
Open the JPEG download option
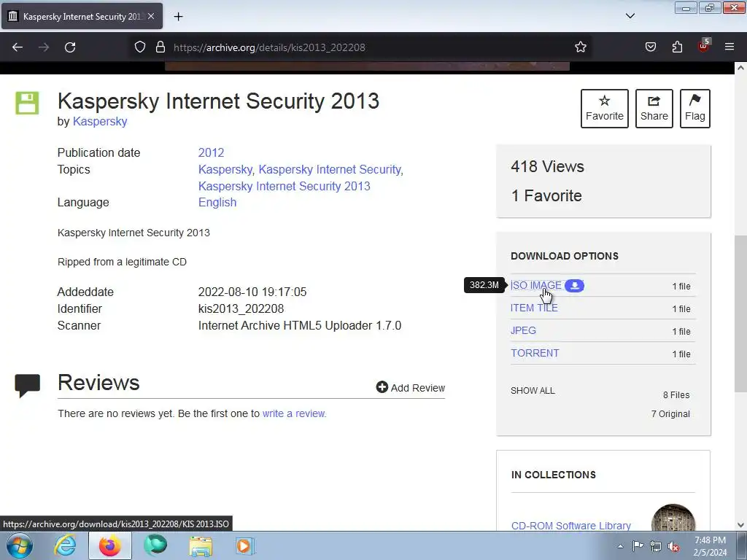(x=523, y=330)
